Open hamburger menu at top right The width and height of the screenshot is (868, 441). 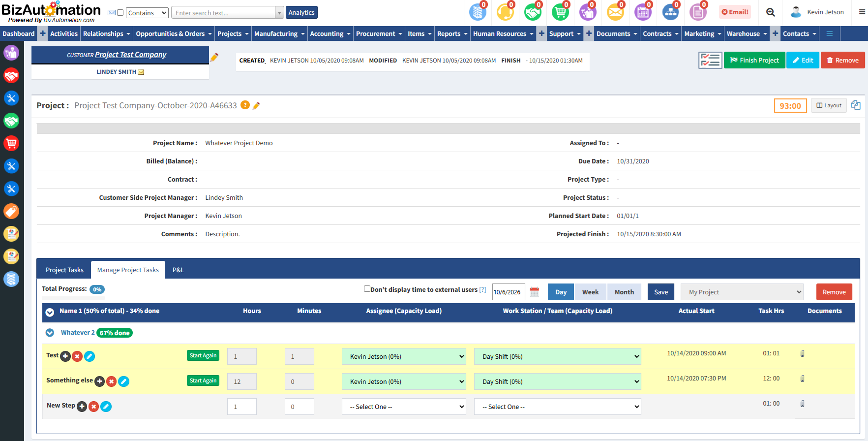862,12
